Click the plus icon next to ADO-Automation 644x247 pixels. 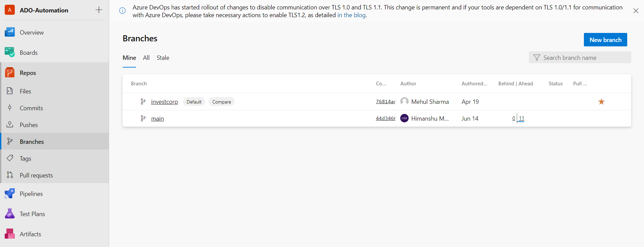pyautogui.click(x=99, y=10)
